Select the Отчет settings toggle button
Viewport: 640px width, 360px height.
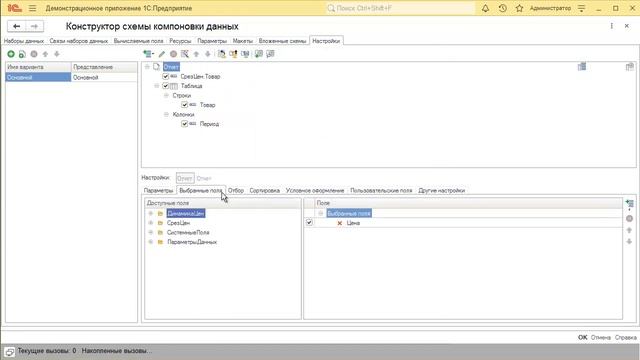pyautogui.click(x=185, y=178)
